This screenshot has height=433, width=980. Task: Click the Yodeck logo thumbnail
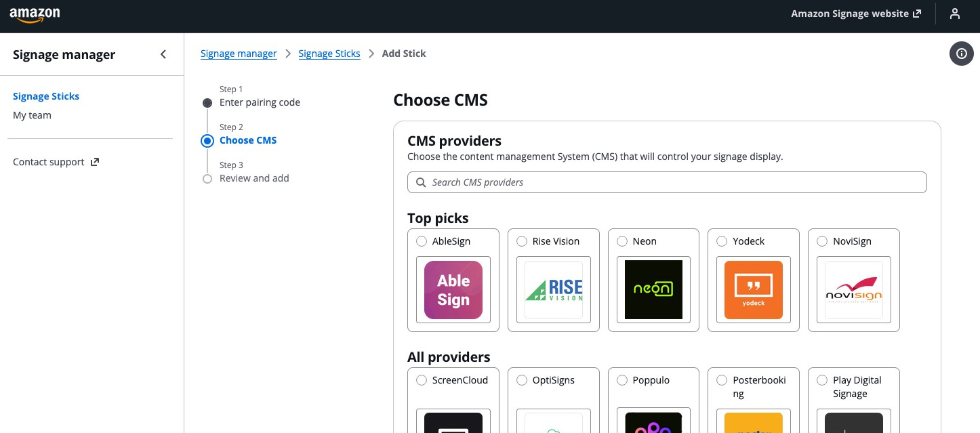point(754,290)
